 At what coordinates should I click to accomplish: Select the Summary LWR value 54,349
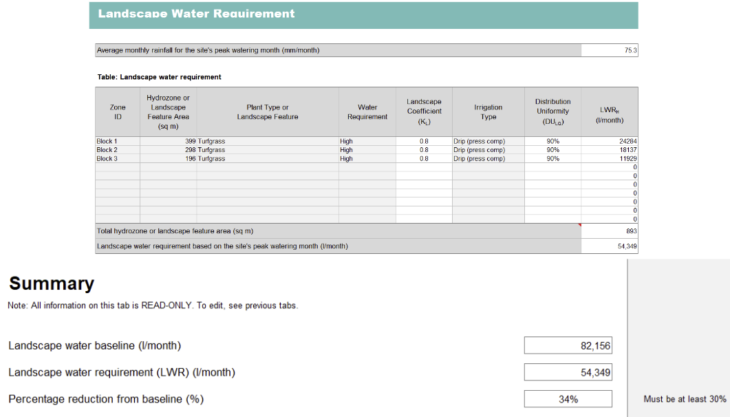pos(568,373)
